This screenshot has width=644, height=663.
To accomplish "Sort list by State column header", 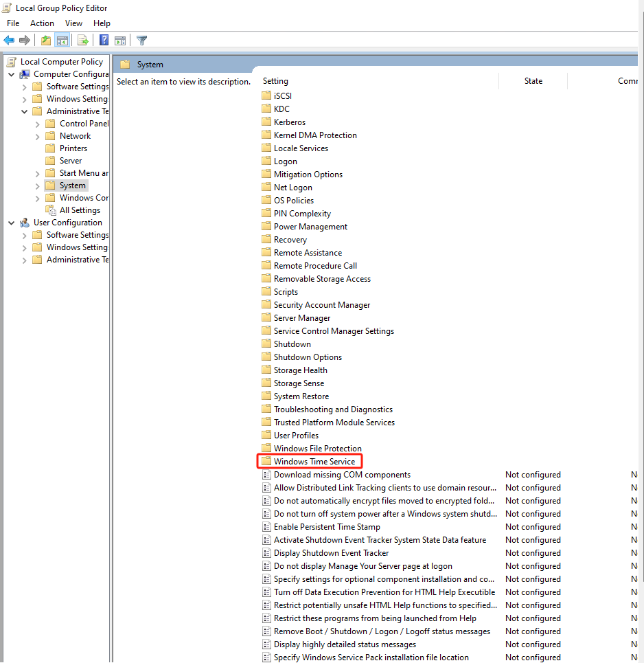I will point(533,81).
